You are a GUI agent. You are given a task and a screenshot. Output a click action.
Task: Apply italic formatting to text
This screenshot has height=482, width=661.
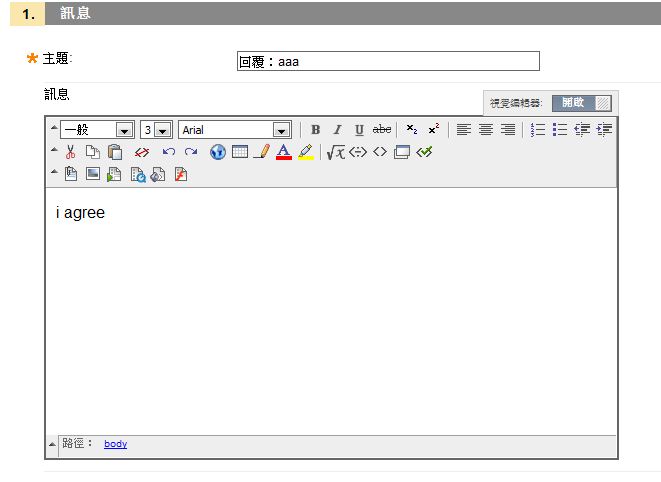tap(337, 130)
